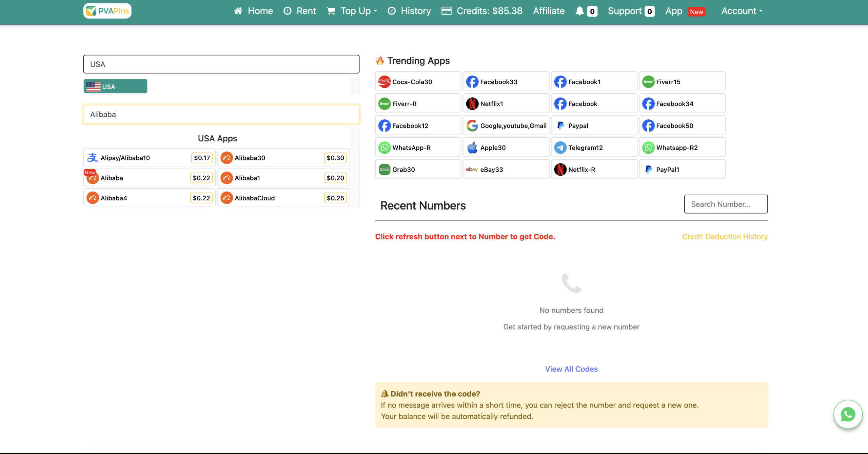Open the Support menu item
868x454 pixels.
(631, 11)
